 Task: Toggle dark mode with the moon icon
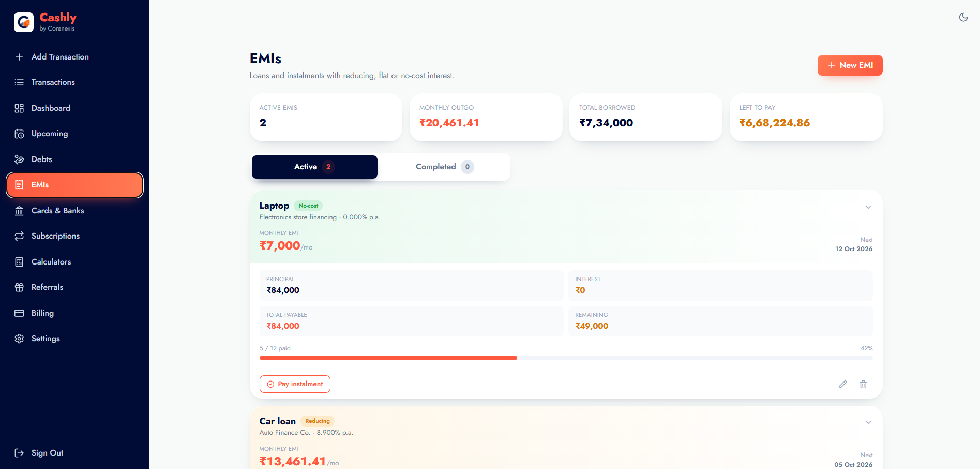point(963,17)
